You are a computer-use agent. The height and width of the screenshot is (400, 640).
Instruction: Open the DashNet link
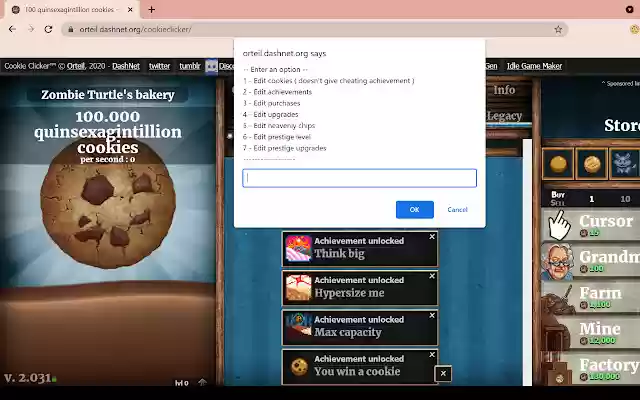[x=126, y=66]
